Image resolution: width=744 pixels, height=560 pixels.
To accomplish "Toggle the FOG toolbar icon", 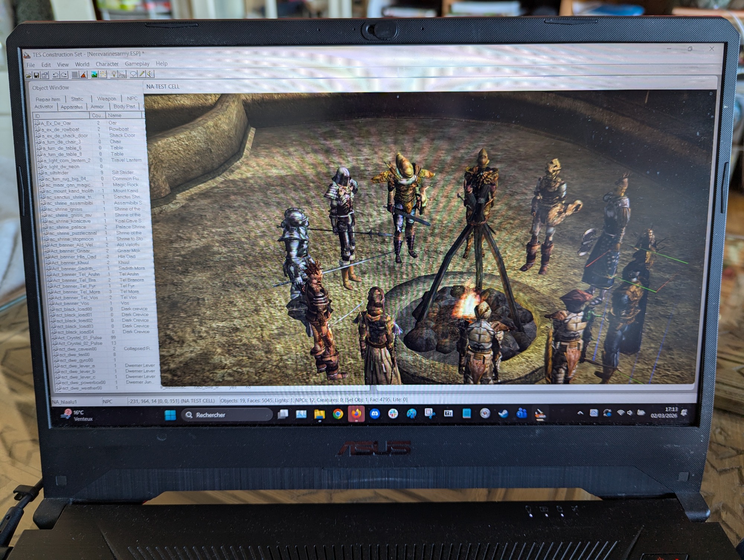I will coord(122,74).
